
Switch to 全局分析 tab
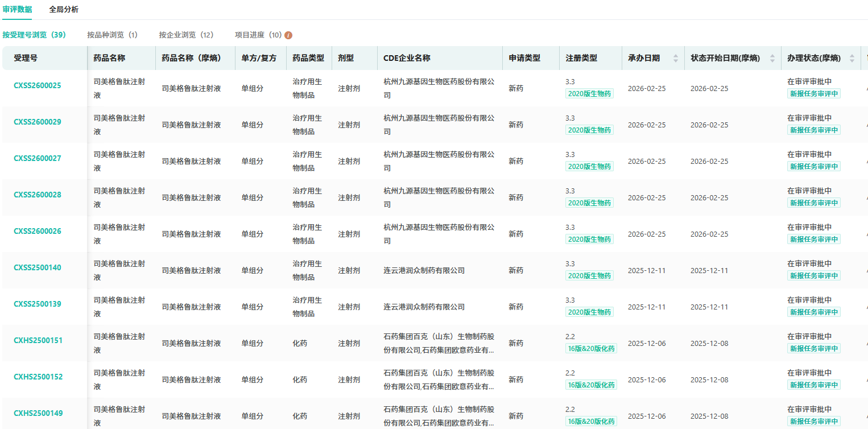[64, 10]
